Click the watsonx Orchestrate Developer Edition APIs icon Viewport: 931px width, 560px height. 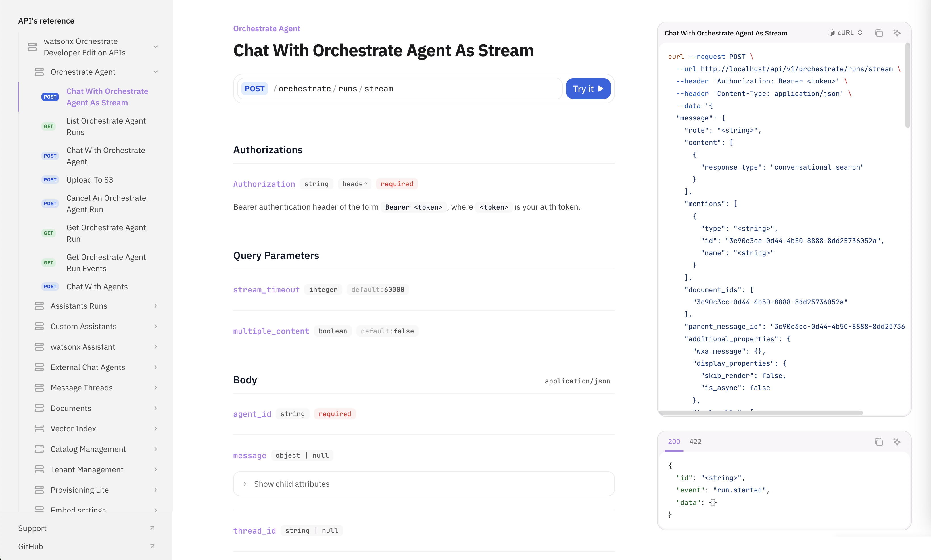pos(32,47)
